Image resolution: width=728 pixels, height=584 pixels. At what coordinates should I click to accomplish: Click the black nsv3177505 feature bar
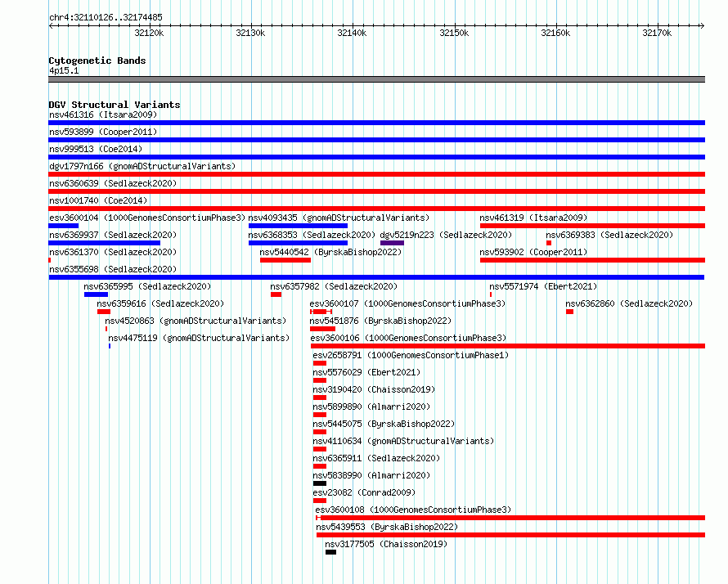point(330,552)
